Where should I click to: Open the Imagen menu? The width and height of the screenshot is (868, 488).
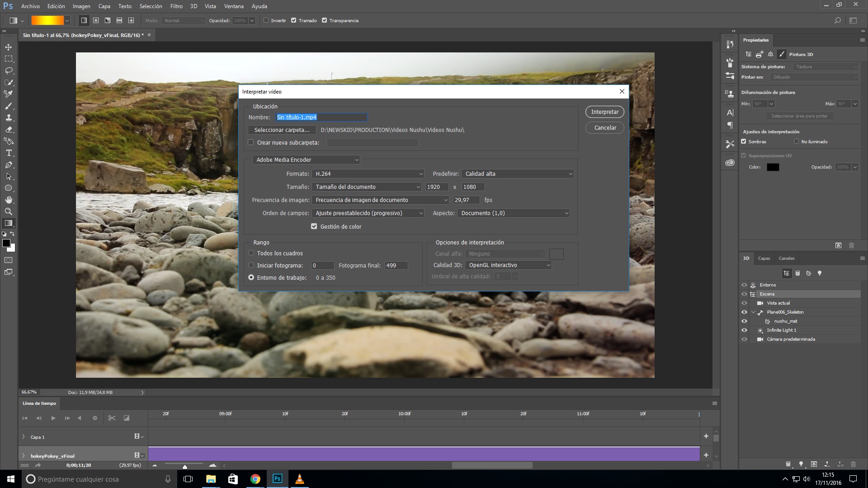pos(82,6)
